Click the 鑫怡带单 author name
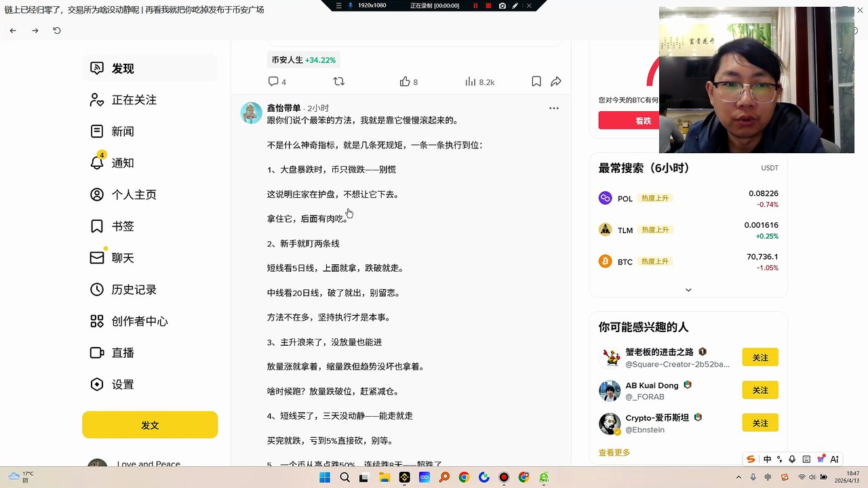 283,108
